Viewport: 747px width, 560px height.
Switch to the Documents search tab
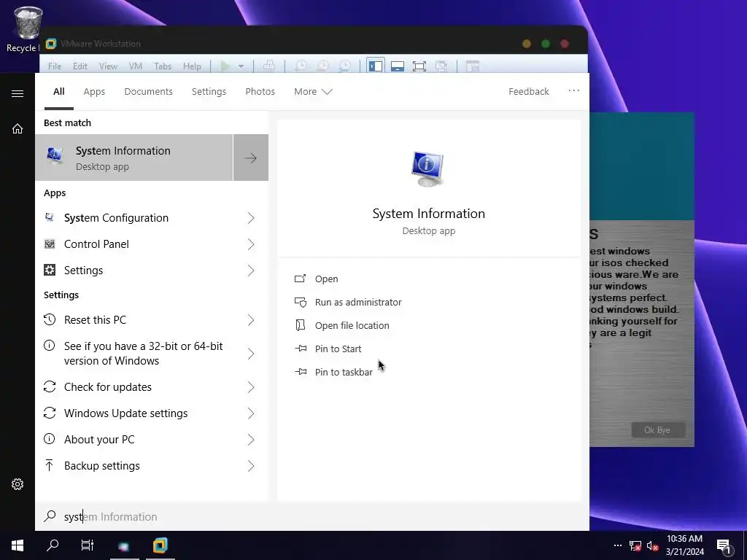point(148,91)
